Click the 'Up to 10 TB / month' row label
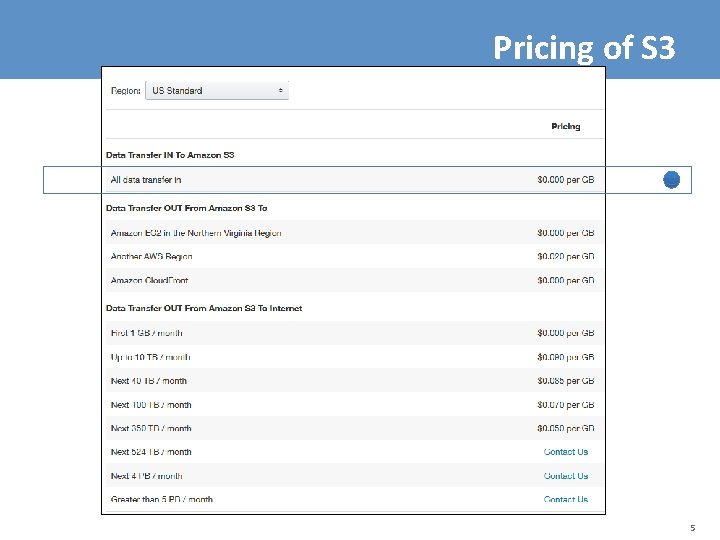The height and width of the screenshot is (540, 720). 151,357
